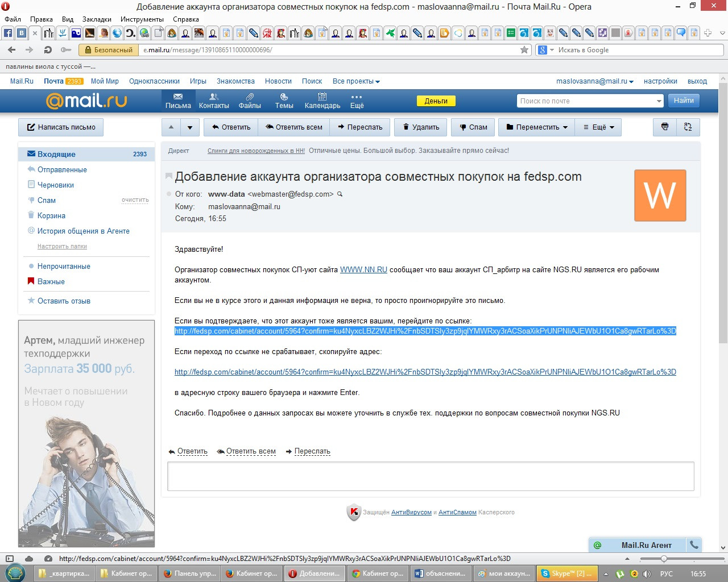Search messages from sender magnifier icon

(340, 194)
